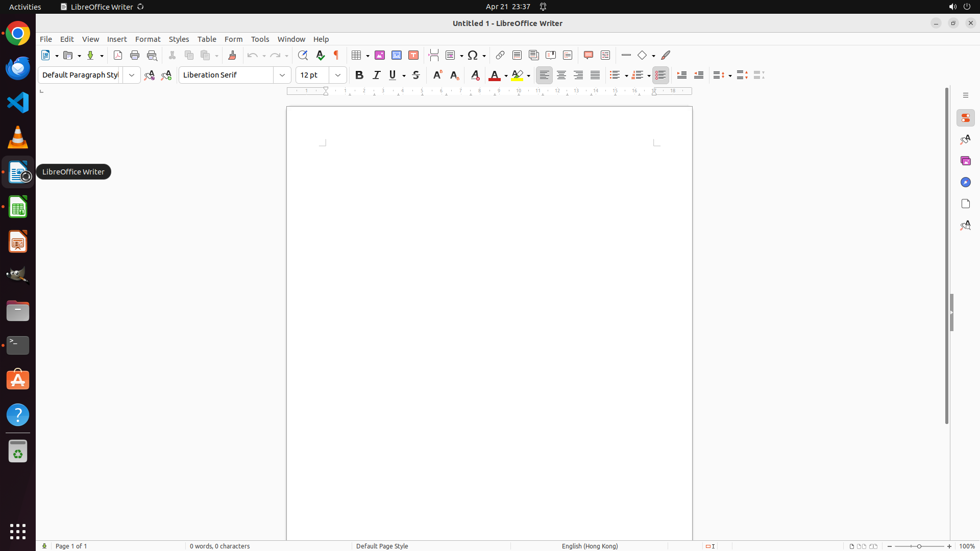This screenshot has height=551, width=980.
Task: Expand the font size dropdown
Action: (x=338, y=75)
